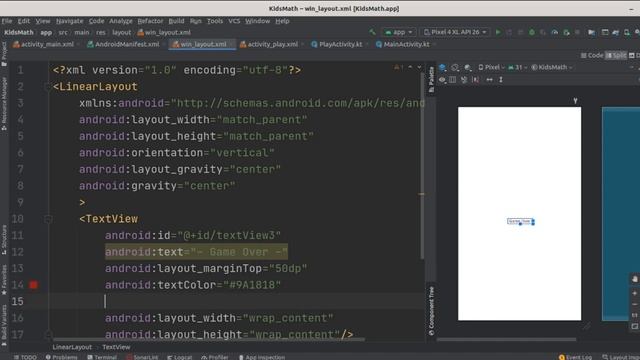
Task: Go to next highlighted error arrow
Action: coord(419,67)
